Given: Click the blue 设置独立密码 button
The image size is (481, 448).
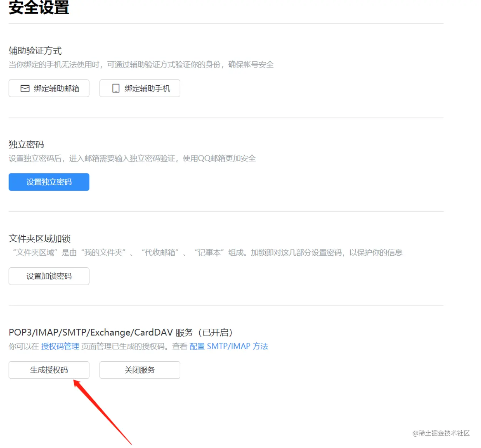Looking at the screenshot, I should [49, 182].
